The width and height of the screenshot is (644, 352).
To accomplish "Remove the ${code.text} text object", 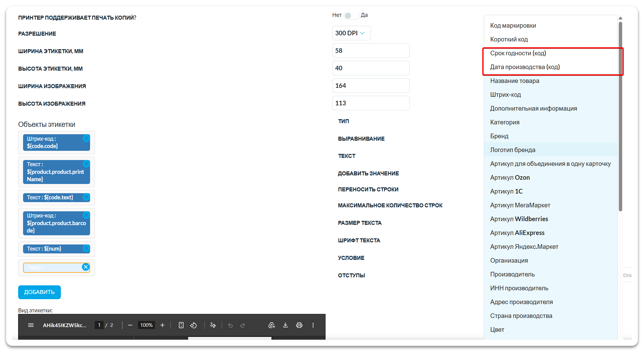I will click(86, 197).
